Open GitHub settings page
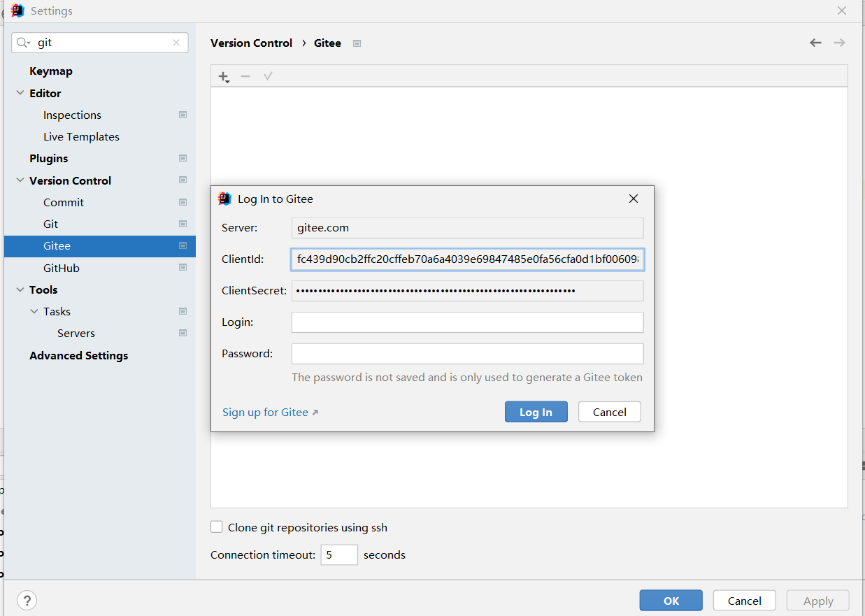The width and height of the screenshot is (865, 616). pos(62,268)
